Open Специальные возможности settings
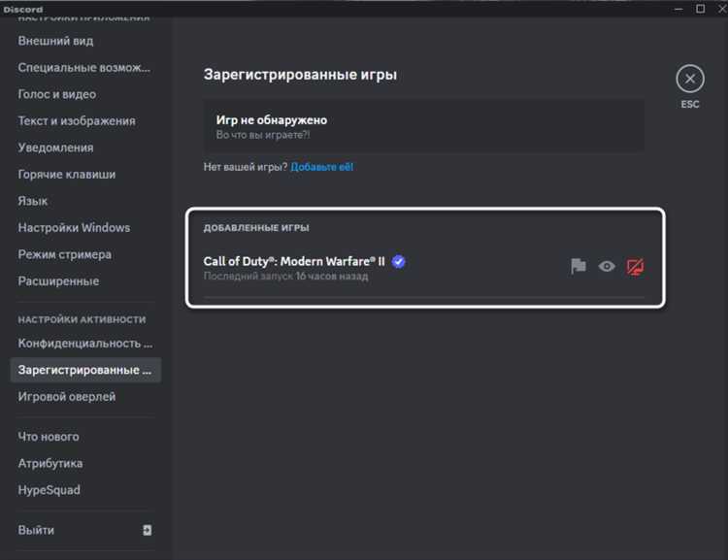Screen dimensions: 728x560 (x=85, y=68)
